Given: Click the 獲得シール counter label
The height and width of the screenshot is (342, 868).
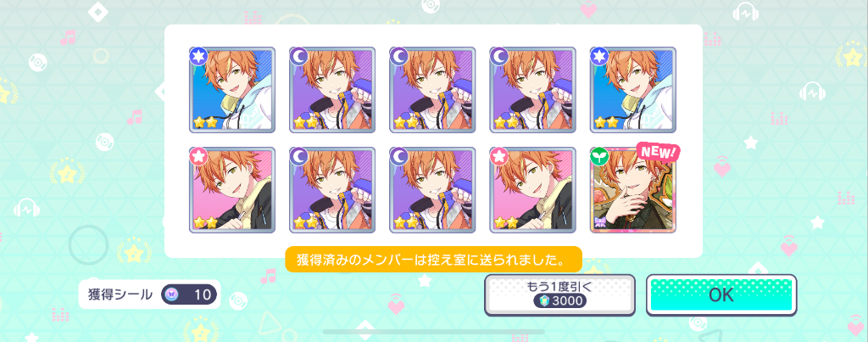Looking at the screenshot, I should (x=120, y=294).
